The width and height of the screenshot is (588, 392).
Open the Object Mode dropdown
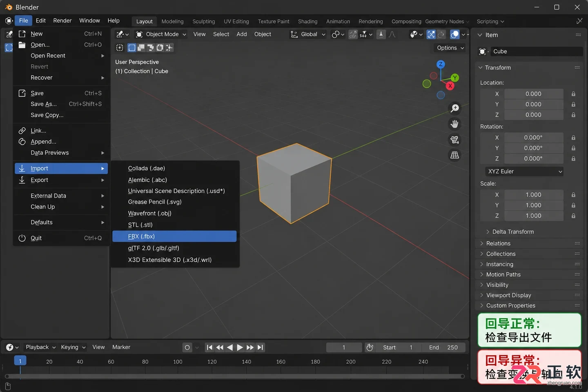point(161,34)
